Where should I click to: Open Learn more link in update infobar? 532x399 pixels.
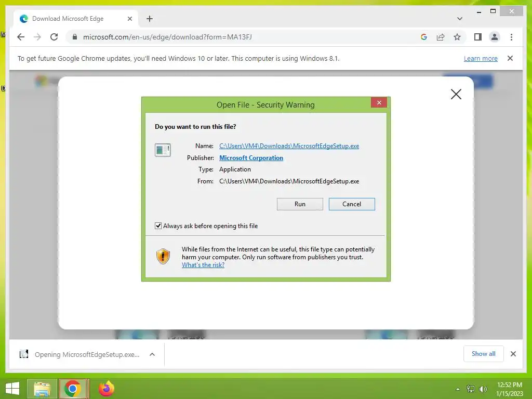[x=481, y=58]
